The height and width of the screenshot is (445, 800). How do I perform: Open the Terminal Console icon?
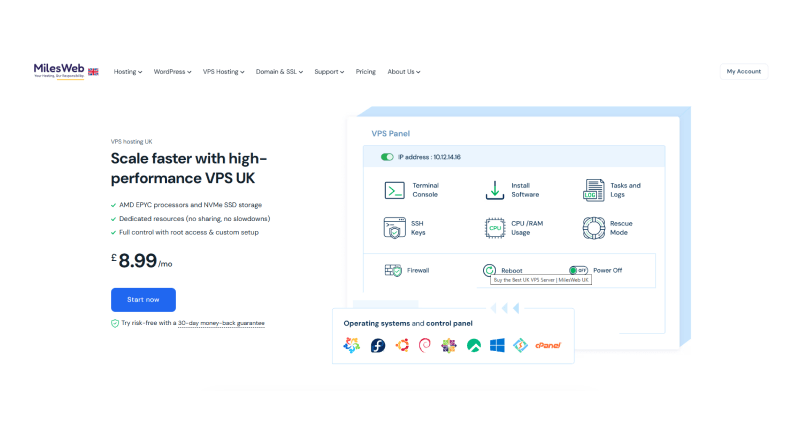tap(394, 190)
